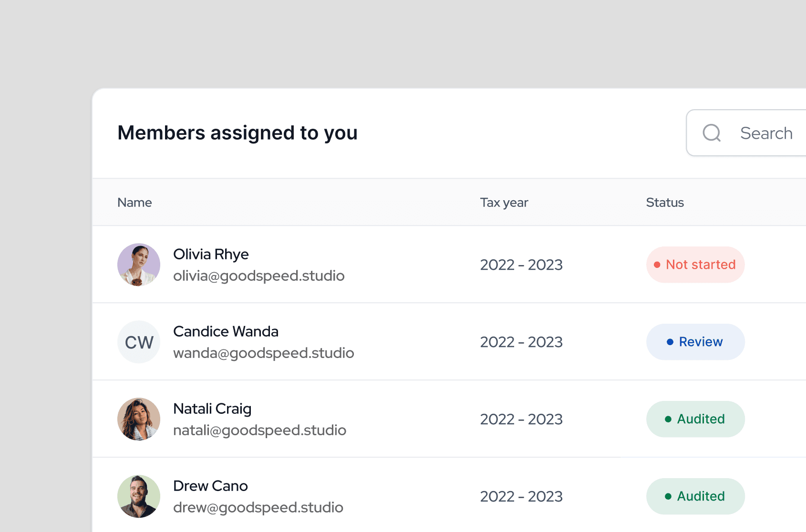The width and height of the screenshot is (806, 532).
Task: Select Drew Cano's 2022 - 2023 tax year
Action: pos(521,496)
